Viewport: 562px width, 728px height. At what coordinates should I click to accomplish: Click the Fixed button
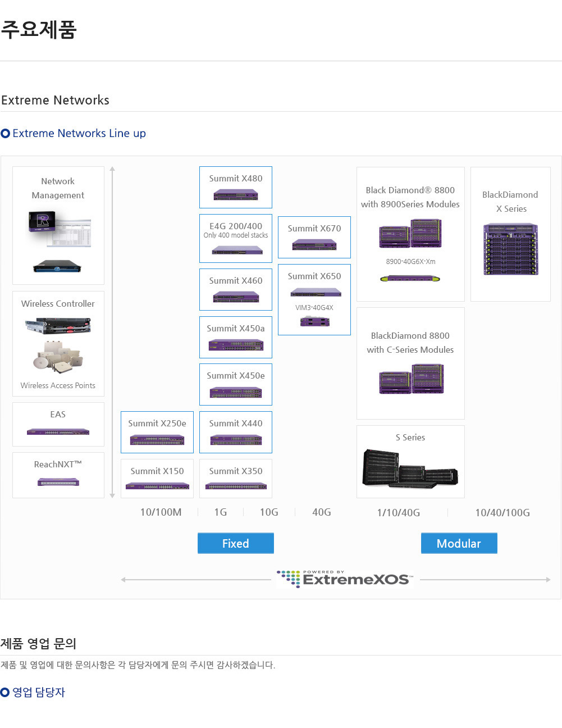pos(236,543)
